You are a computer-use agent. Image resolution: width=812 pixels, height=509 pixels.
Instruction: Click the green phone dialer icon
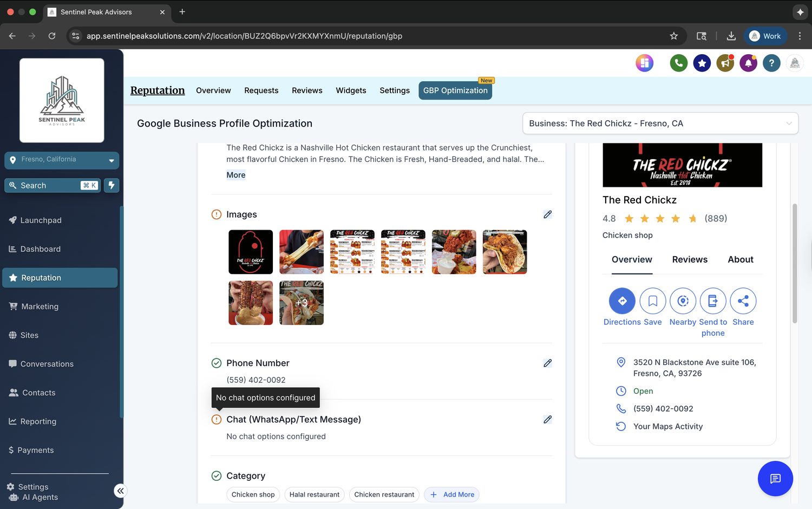tap(678, 63)
